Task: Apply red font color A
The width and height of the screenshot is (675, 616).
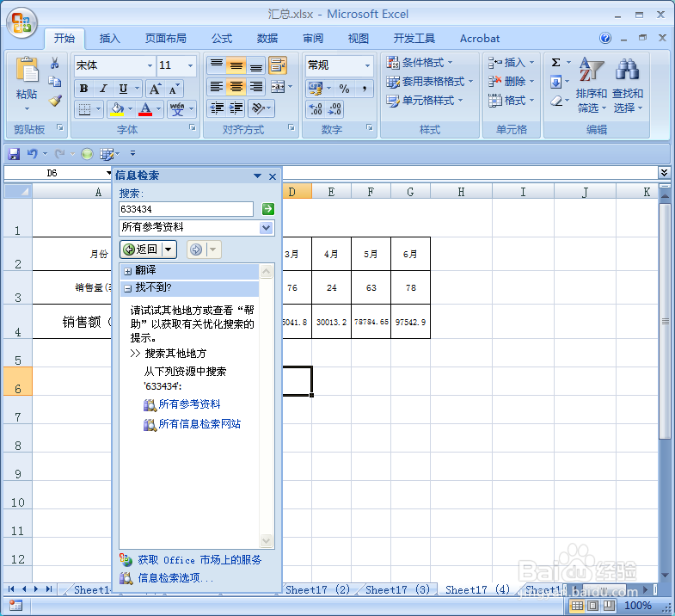Action: [x=145, y=109]
